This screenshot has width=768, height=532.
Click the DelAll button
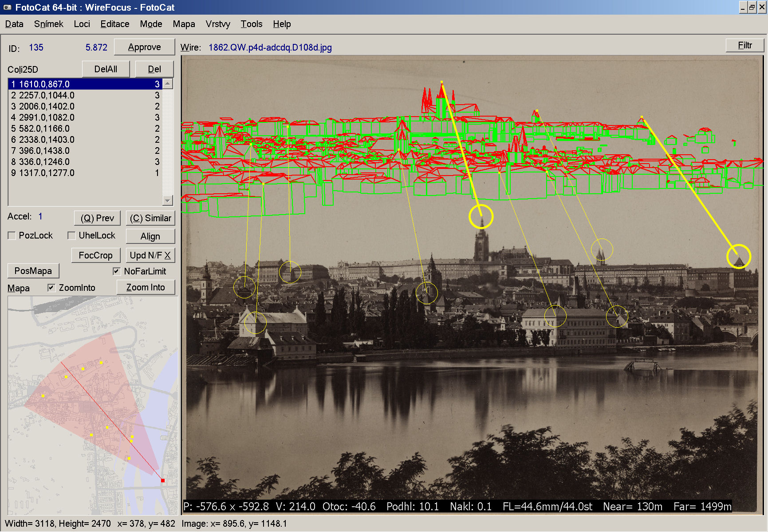point(106,69)
